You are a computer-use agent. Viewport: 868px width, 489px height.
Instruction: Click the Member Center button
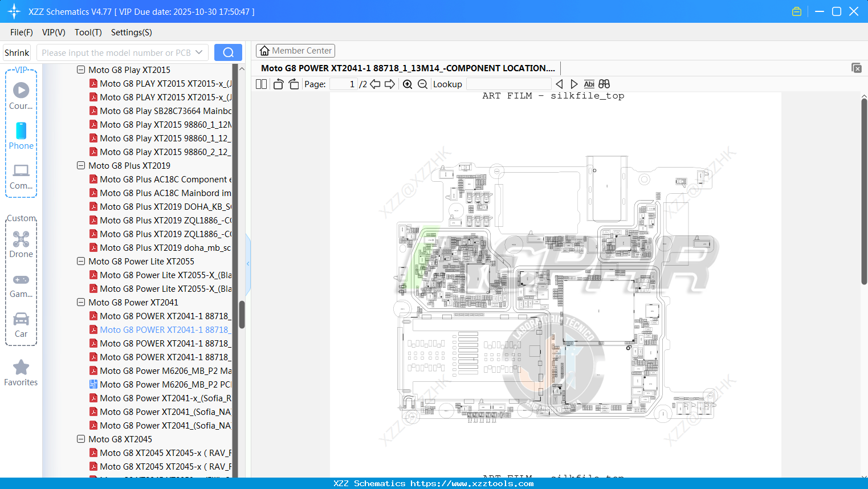point(295,51)
